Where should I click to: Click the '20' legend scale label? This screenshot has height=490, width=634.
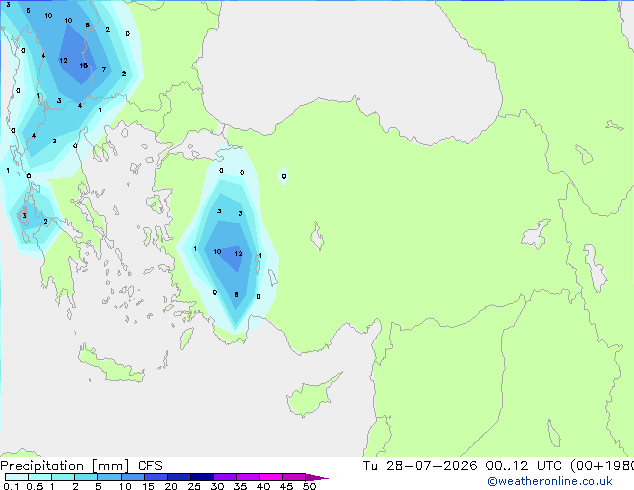pos(171,486)
